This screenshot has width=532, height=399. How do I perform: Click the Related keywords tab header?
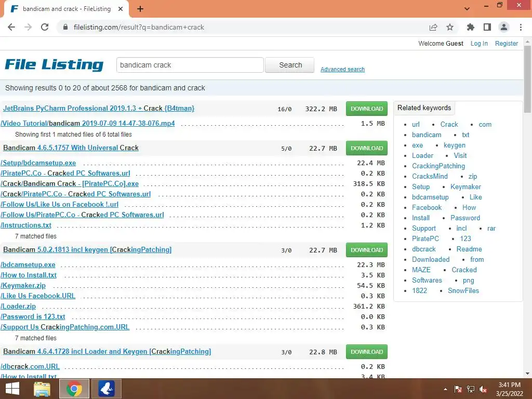point(424,108)
